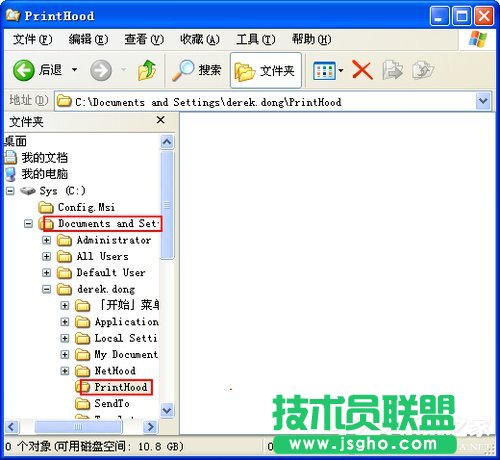Image resolution: width=500 pixels, height=460 pixels.
Task: Open the address bar dropdown arrow
Action: [483, 101]
